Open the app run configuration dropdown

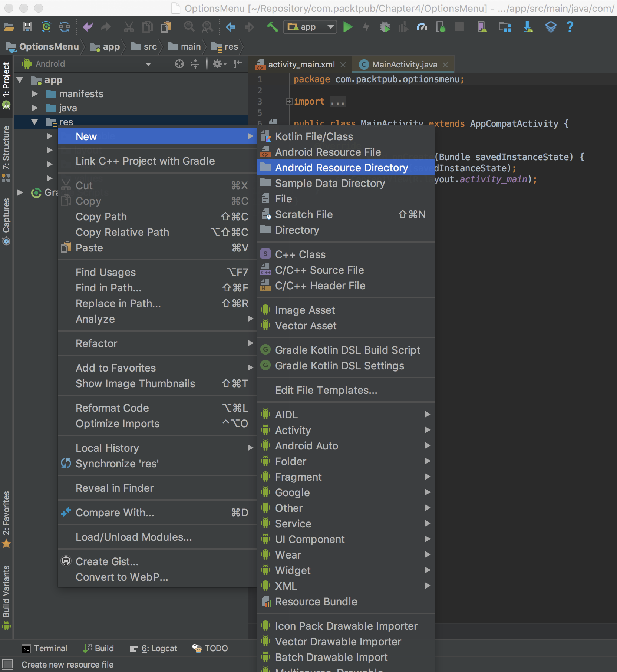310,27
